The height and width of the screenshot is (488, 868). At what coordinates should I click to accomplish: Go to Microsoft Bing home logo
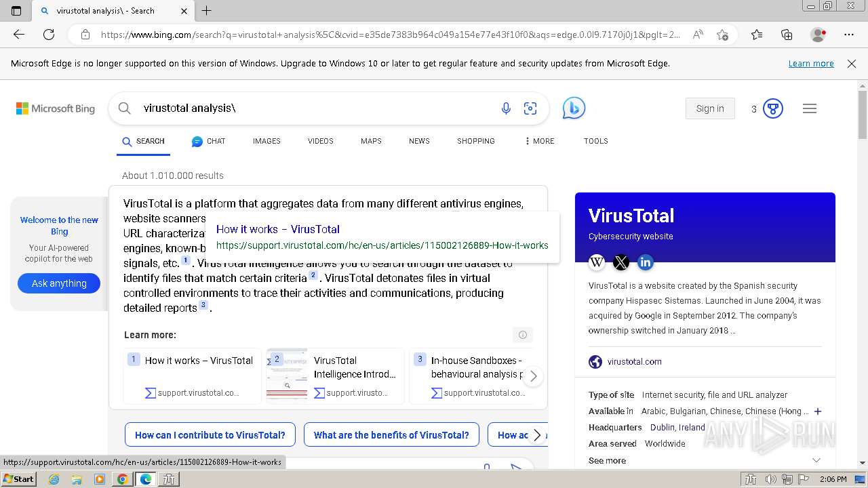56,108
